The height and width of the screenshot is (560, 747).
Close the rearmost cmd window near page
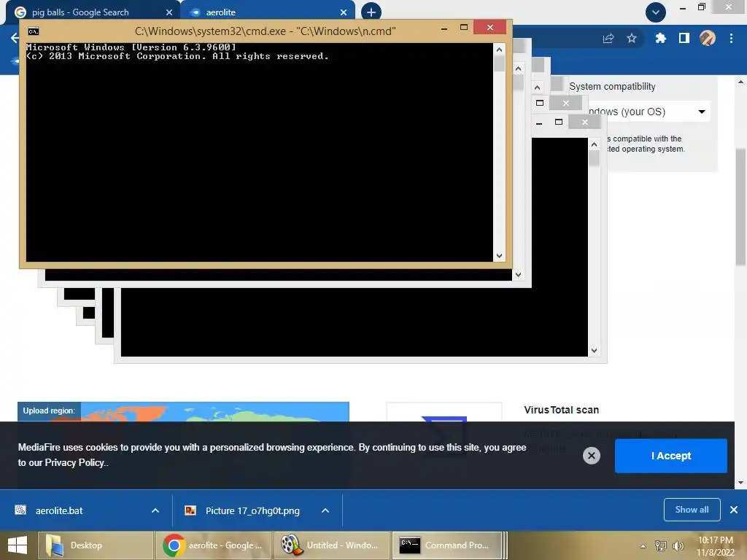pyautogui.click(x=584, y=122)
